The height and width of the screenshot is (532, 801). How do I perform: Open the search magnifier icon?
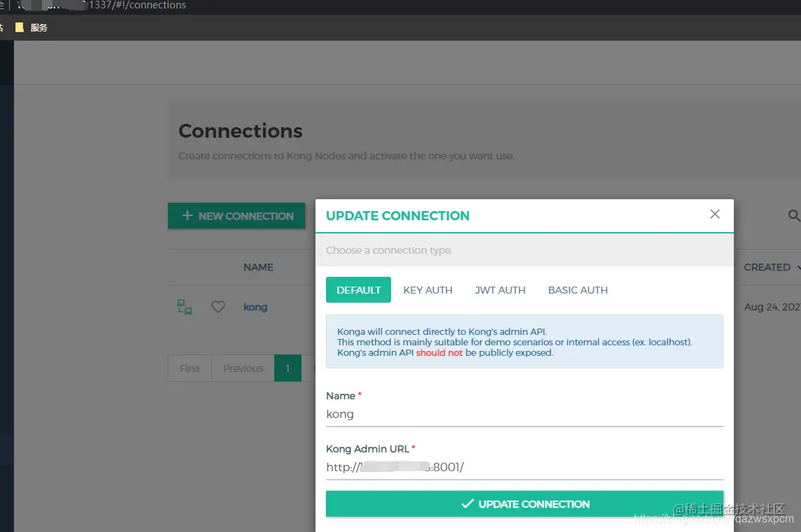point(794,215)
